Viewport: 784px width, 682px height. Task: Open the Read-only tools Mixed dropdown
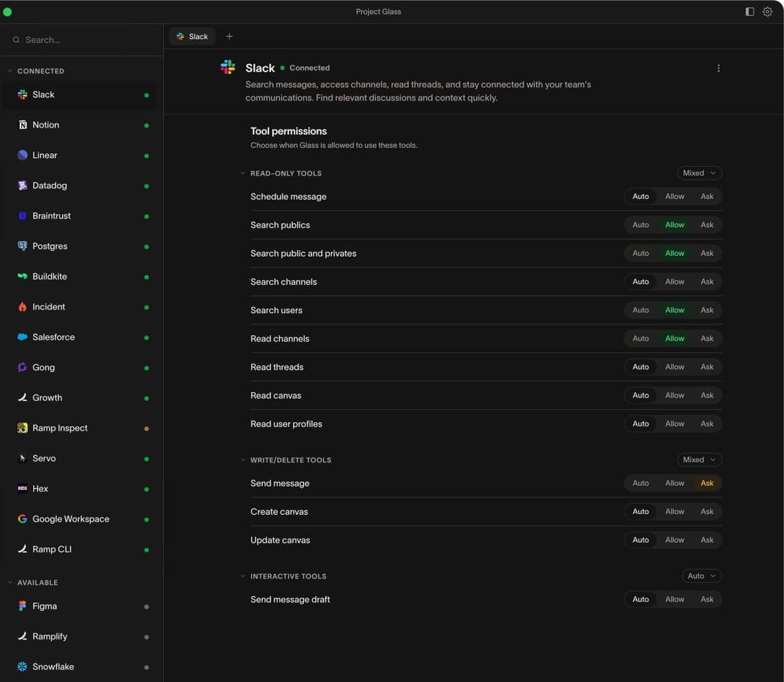(x=699, y=173)
